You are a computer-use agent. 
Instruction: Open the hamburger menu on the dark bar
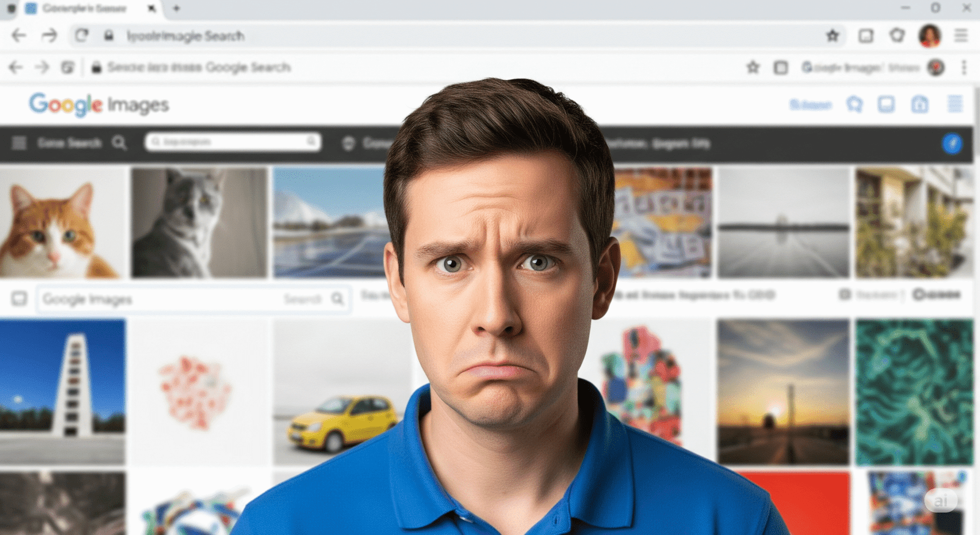19,143
